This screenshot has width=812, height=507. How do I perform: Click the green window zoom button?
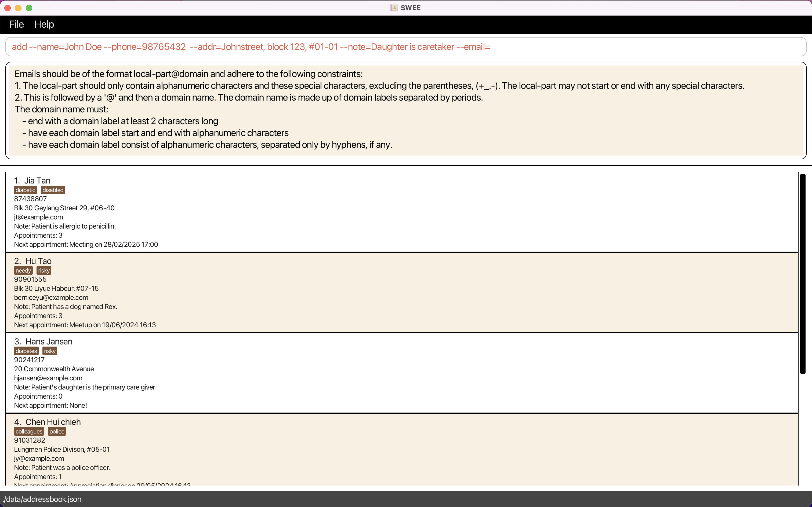[29, 8]
